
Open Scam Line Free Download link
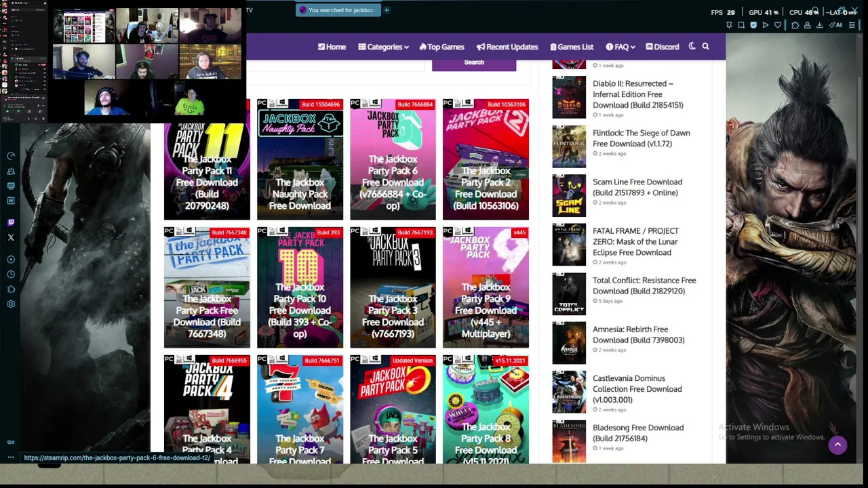tap(637, 187)
